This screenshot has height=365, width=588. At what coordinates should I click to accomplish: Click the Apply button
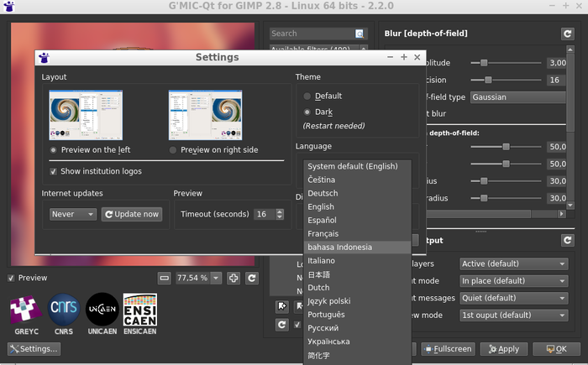[504, 349]
